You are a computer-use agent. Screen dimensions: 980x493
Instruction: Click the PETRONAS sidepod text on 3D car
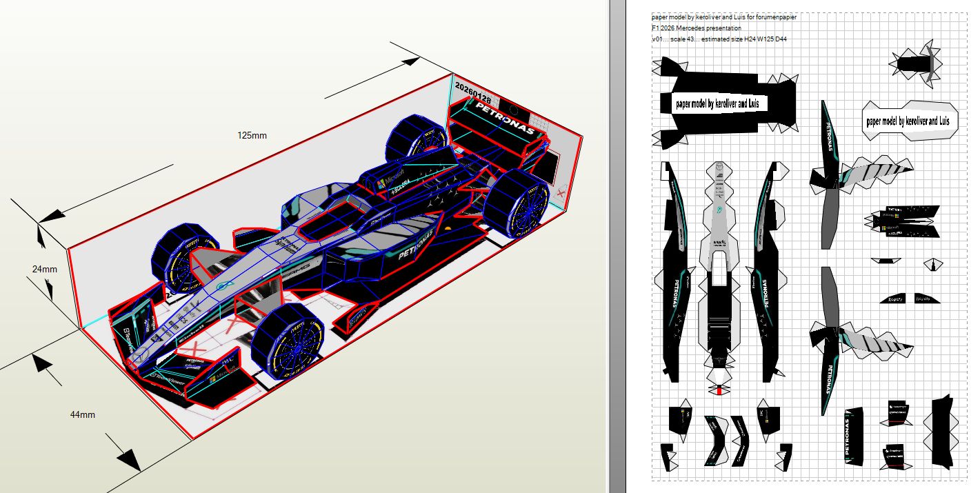point(415,246)
